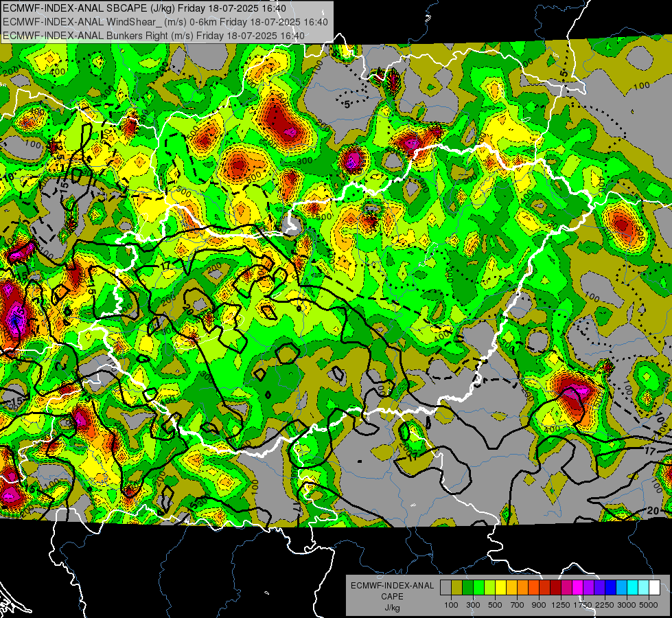This screenshot has height=618, width=672.
Task: Click the 900 value under the legend
Action: click(x=539, y=605)
